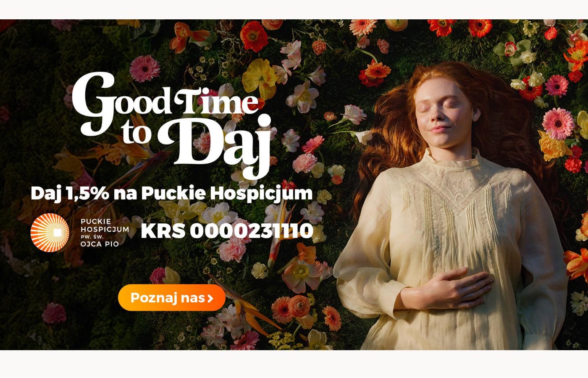
Task: Click the KRS 0000231110 number text
Action: coord(227,231)
